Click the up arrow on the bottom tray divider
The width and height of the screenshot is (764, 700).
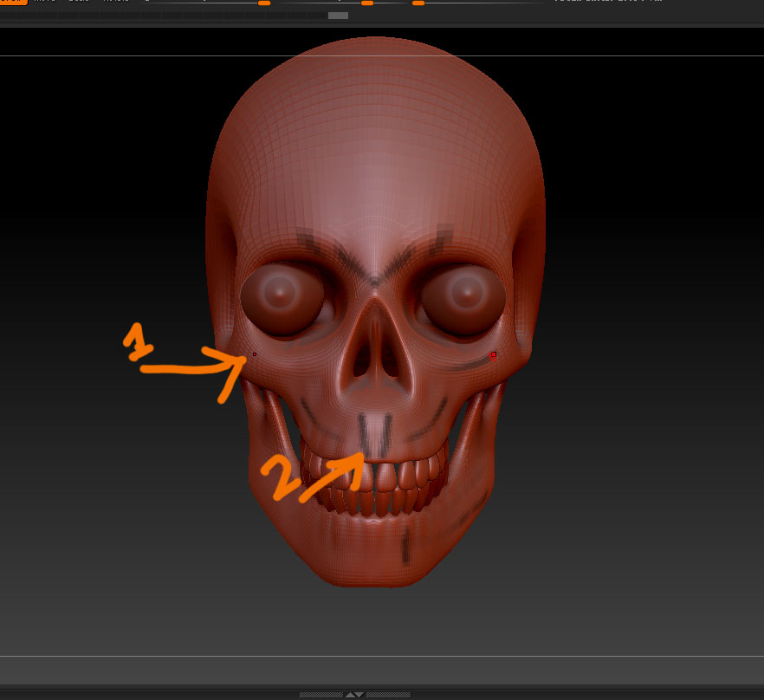pyautogui.click(x=350, y=695)
